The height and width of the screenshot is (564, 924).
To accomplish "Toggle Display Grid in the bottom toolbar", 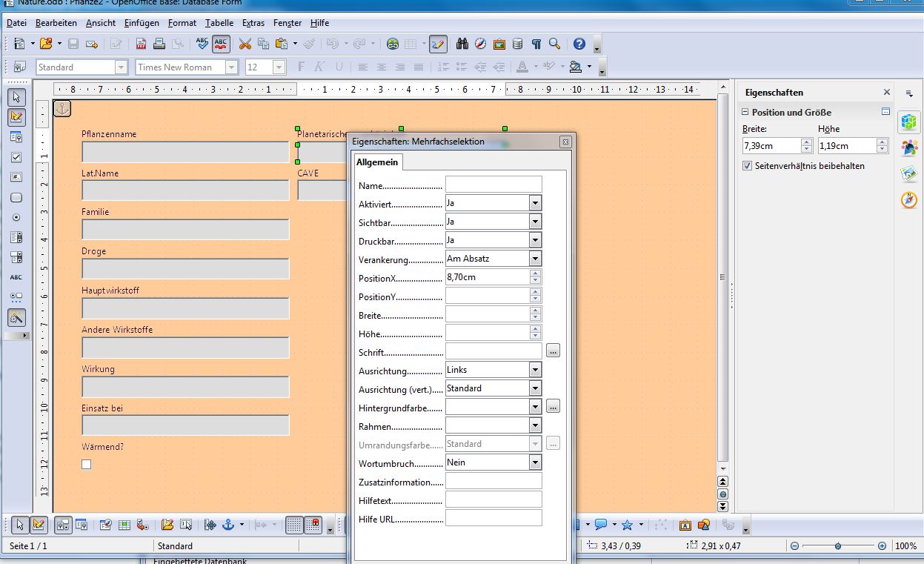I will tap(294, 525).
